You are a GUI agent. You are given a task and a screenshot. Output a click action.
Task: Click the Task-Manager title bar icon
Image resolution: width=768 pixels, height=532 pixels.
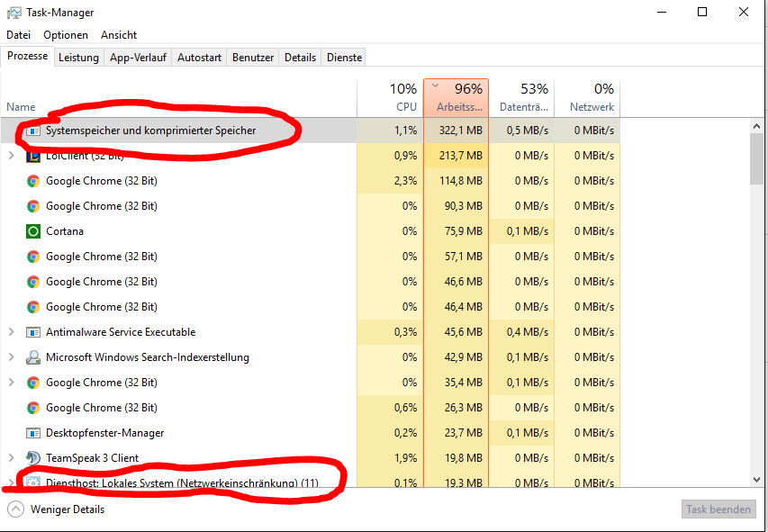coord(14,13)
